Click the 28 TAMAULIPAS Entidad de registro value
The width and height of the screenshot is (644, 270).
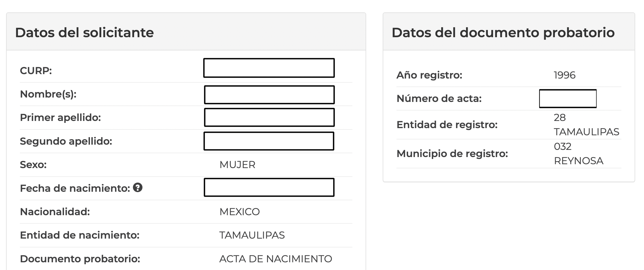point(586,125)
